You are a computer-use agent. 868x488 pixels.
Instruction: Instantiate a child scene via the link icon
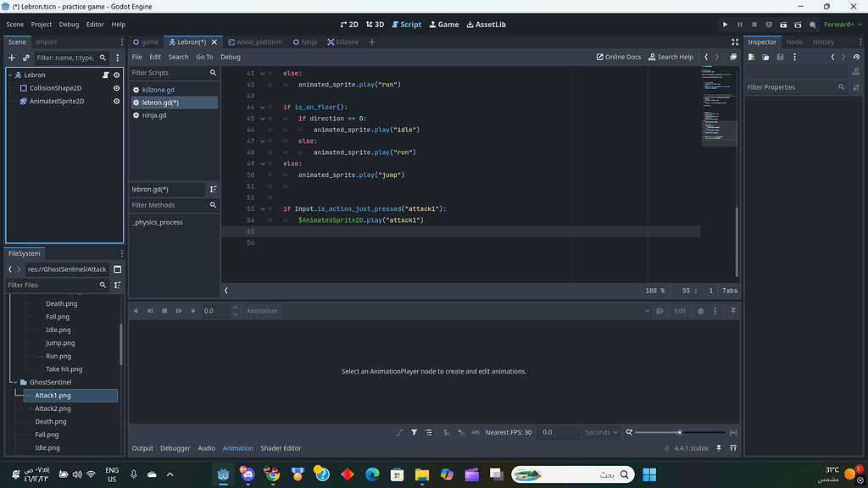(x=25, y=58)
